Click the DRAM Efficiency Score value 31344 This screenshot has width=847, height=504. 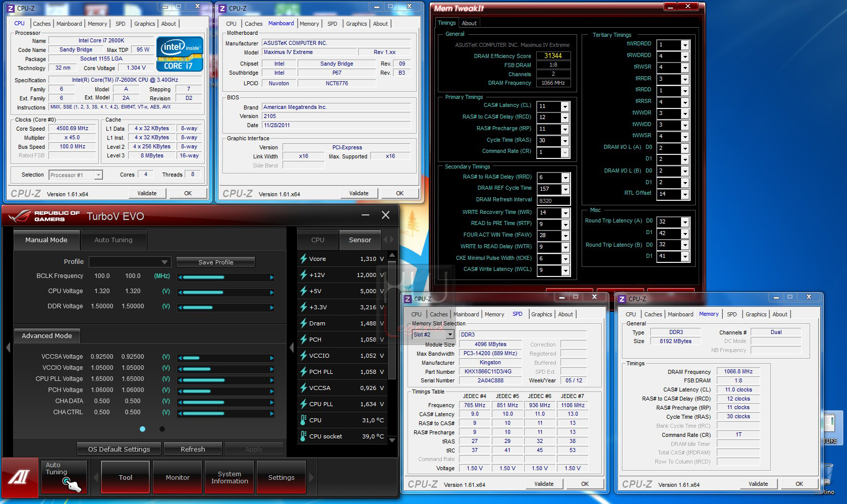point(553,55)
